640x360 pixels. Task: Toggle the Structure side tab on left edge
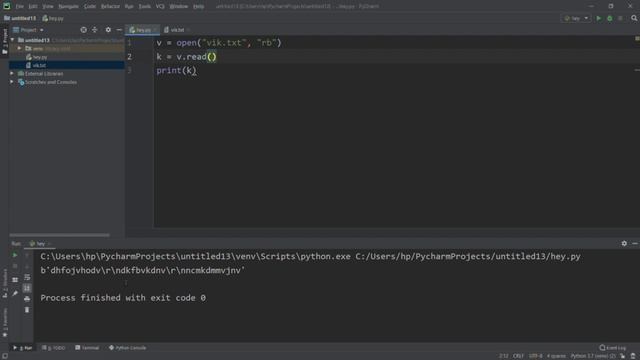point(4,284)
